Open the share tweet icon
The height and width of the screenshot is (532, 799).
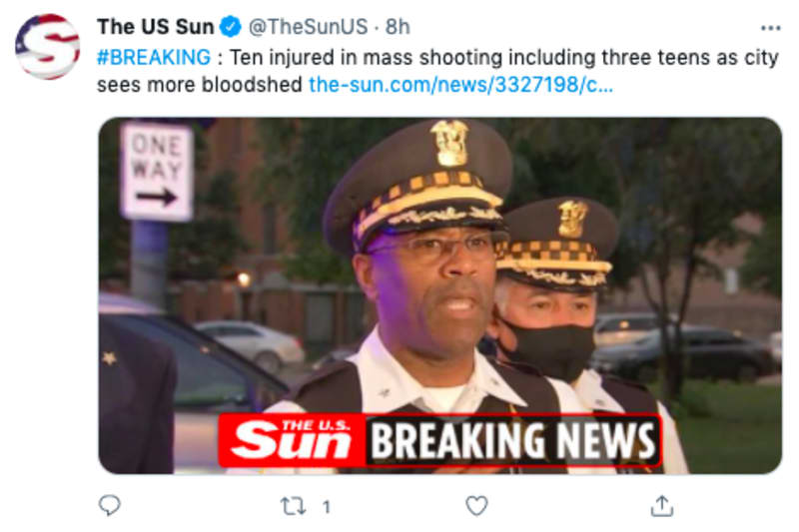tap(662, 505)
